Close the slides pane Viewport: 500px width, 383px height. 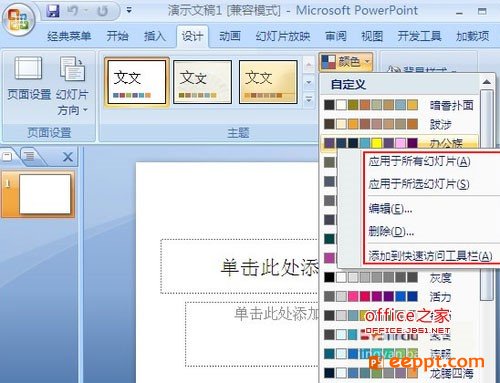(68, 157)
